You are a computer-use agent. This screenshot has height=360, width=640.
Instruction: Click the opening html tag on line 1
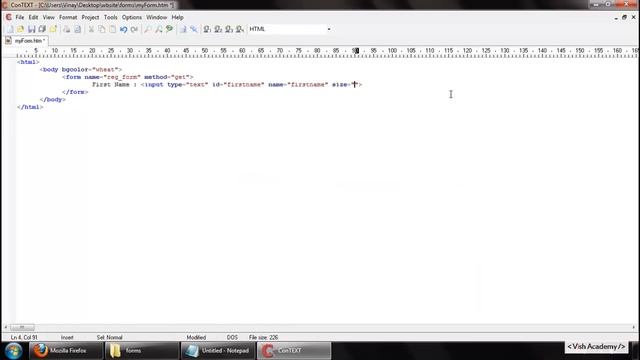pos(28,62)
